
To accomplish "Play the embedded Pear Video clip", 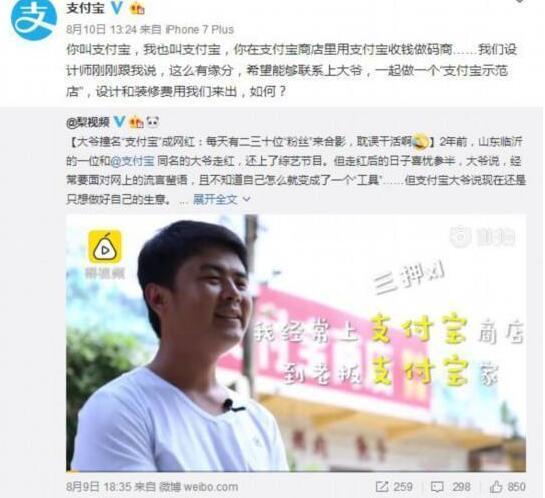I will pos(296,343).
